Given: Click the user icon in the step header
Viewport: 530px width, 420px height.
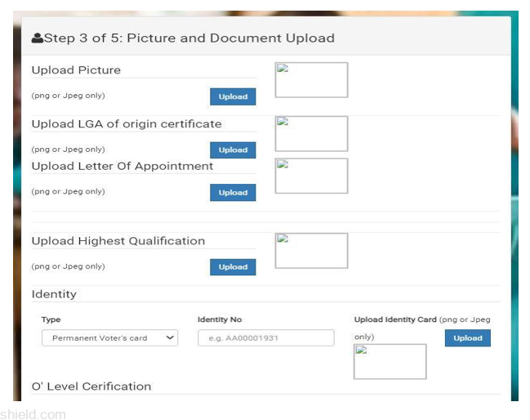Looking at the screenshot, I should pyautogui.click(x=37, y=38).
